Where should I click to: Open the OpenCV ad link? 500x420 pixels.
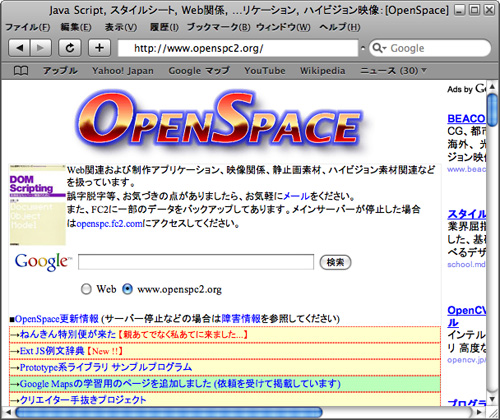point(466,316)
